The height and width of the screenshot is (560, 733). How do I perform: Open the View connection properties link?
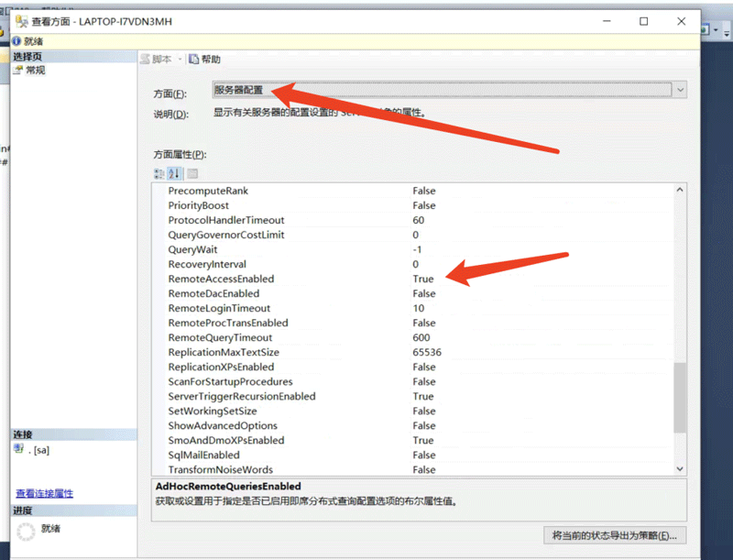(44, 493)
